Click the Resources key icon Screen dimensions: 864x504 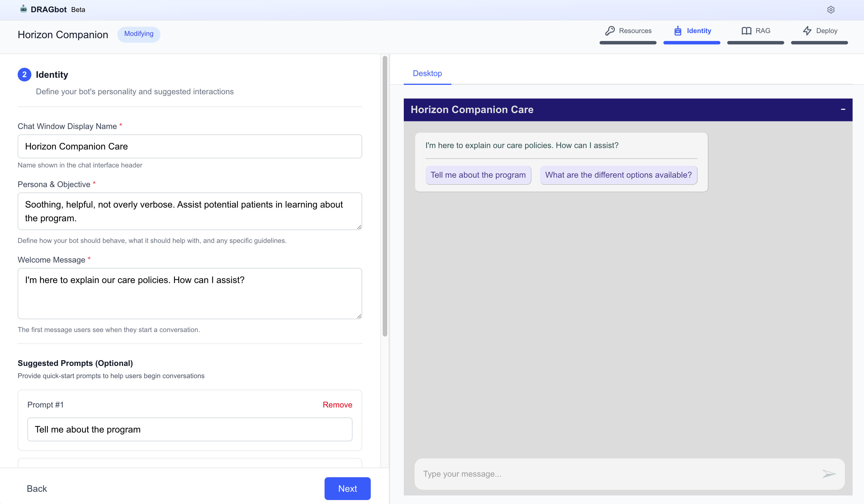point(610,31)
